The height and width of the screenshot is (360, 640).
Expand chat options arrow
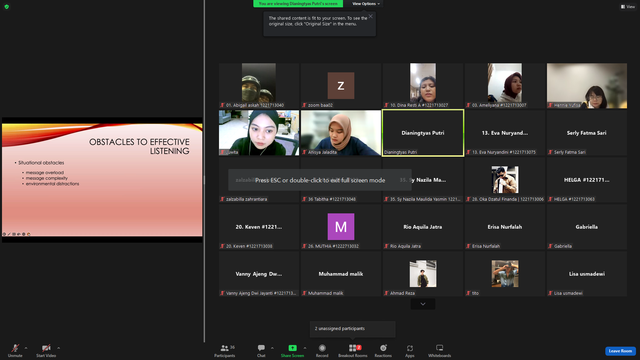[x=272, y=348]
